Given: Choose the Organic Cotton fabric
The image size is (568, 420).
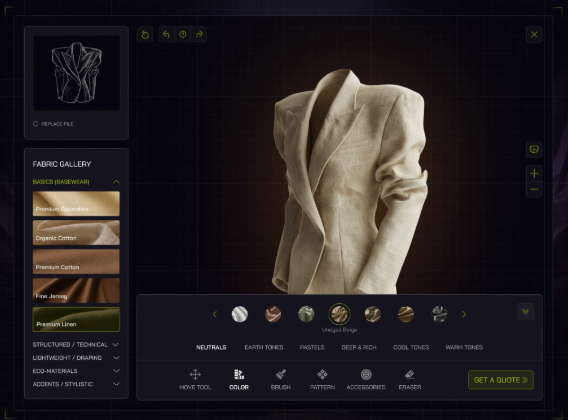Looking at the screenshot, I should point(76,233).
